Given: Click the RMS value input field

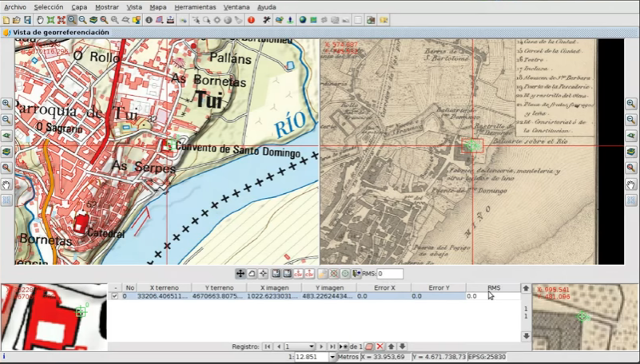Looking at the screenshot, I should pos(390,274).
